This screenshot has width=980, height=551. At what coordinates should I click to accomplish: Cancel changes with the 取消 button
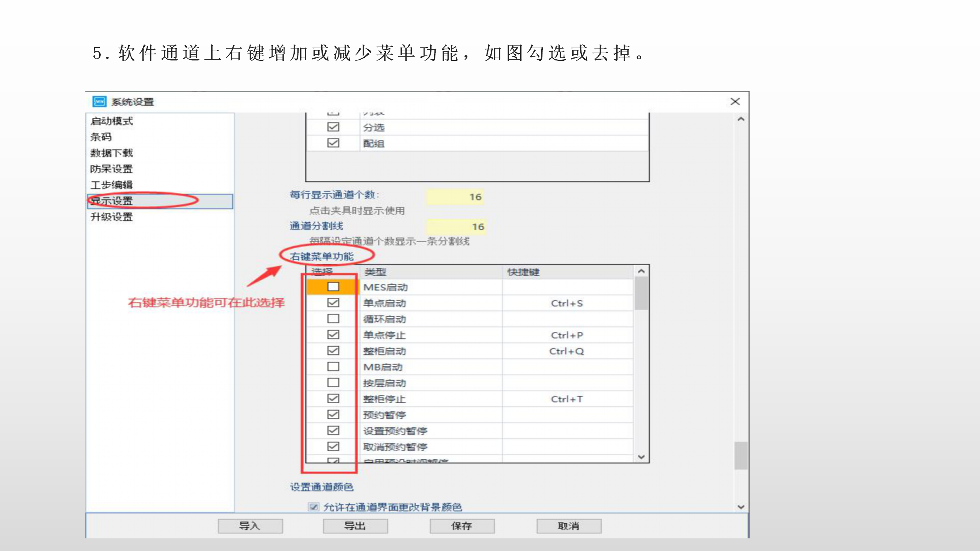pyautogui.click(x=569, y=526)
